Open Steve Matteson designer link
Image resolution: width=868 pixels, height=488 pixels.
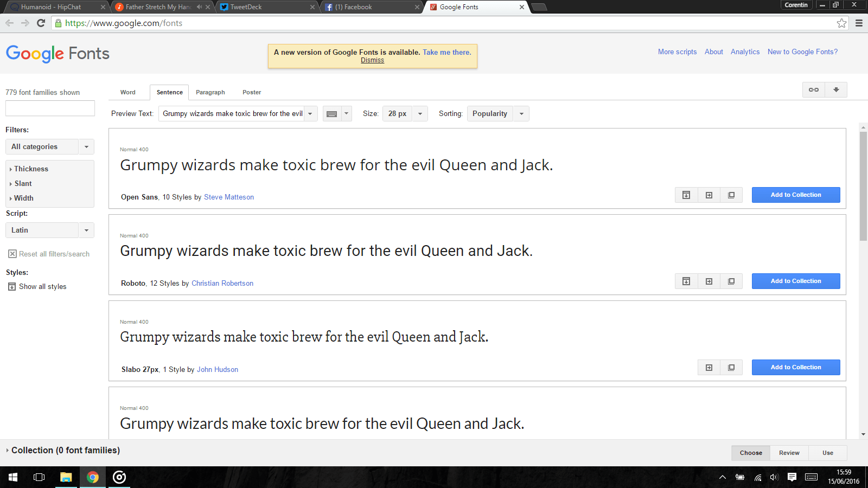(229, 197)
